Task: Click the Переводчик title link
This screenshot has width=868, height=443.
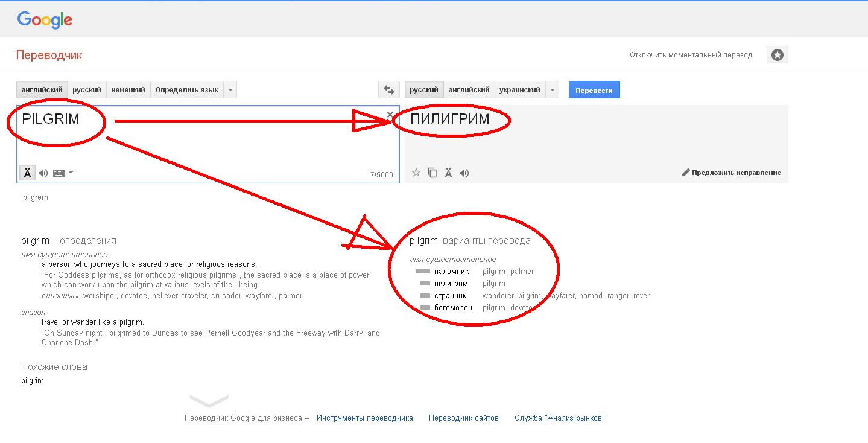Action: (x=49, y=55)
